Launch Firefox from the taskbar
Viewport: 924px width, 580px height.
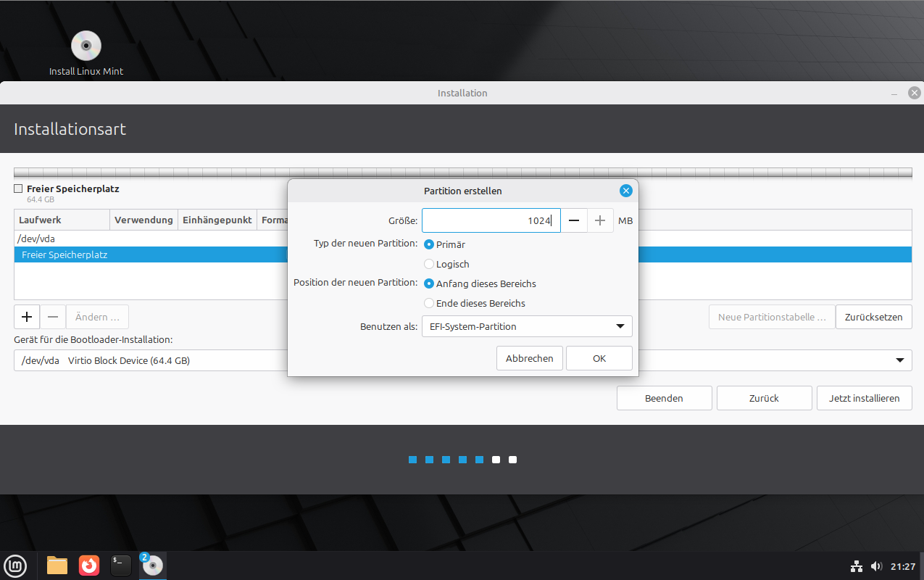[x=89, y=565]
